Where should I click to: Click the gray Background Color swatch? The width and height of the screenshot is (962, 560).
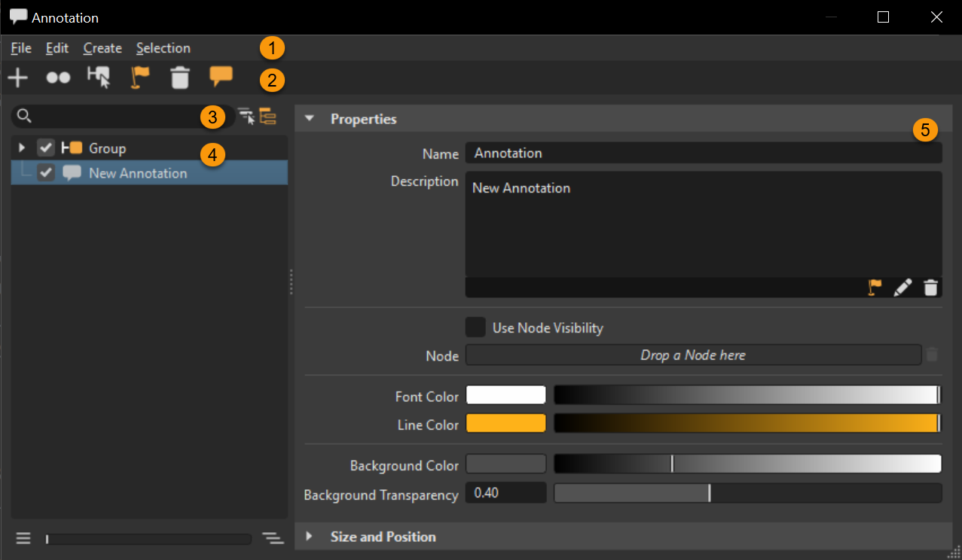(x=505, y=464)
